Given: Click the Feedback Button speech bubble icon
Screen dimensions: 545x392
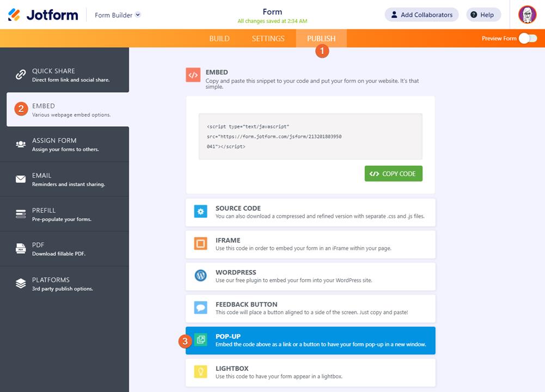Looking at the screenshot, I should (200, 308).
